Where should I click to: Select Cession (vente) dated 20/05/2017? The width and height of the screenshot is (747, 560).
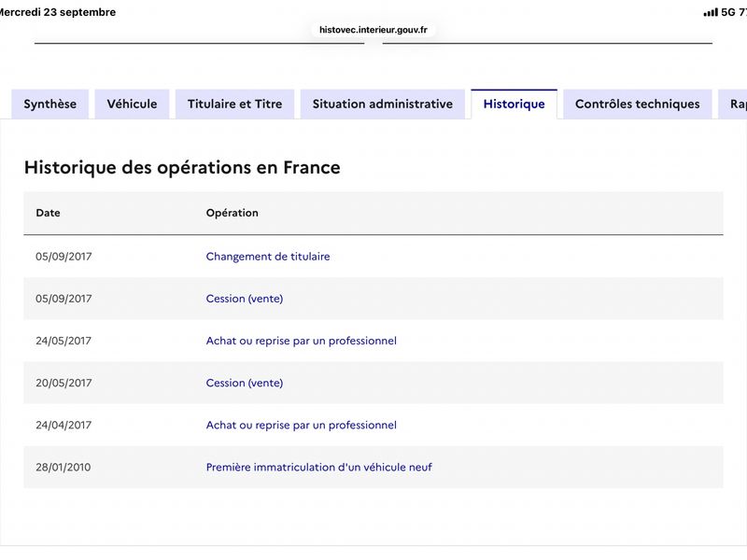pos(245,383)
